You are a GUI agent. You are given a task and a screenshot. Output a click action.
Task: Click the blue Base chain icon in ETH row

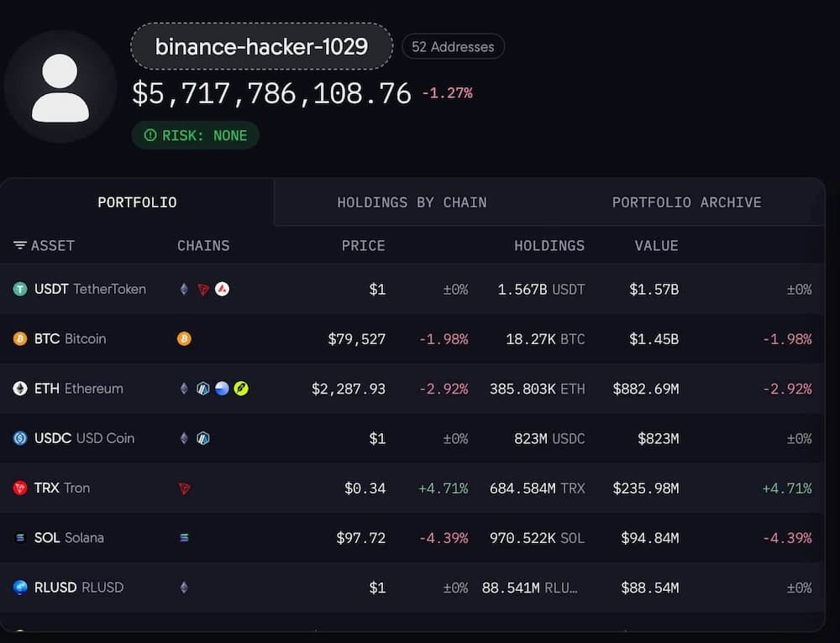coord(222,389)
